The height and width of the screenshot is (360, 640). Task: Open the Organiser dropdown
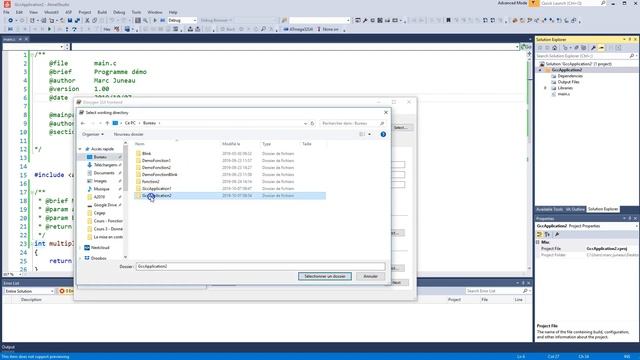tap(93, 134)
